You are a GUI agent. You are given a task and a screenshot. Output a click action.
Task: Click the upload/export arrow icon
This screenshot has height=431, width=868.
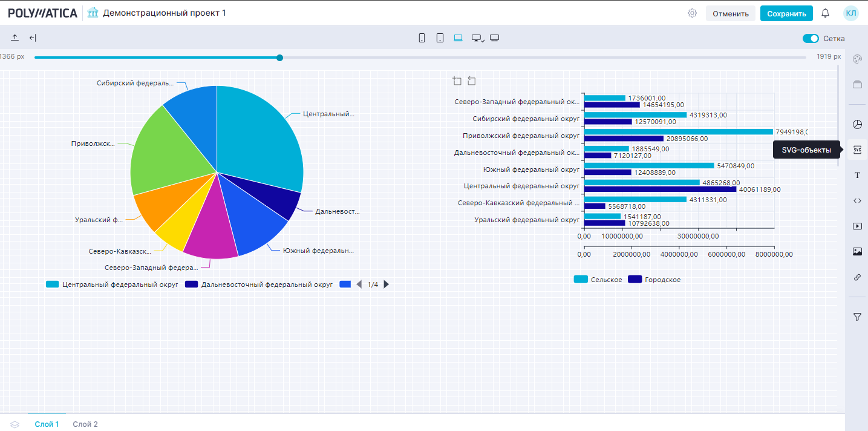tap(15, 38)
